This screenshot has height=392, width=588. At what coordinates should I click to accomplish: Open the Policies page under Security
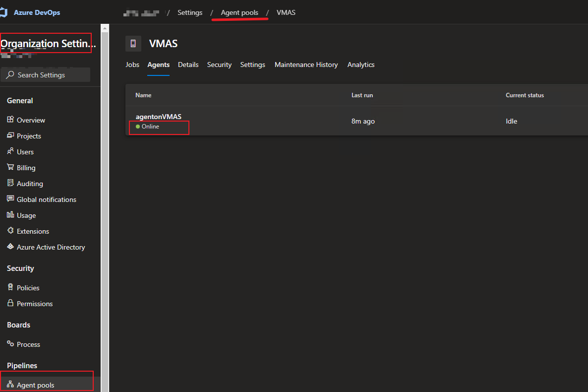click(x=28, y=288)
